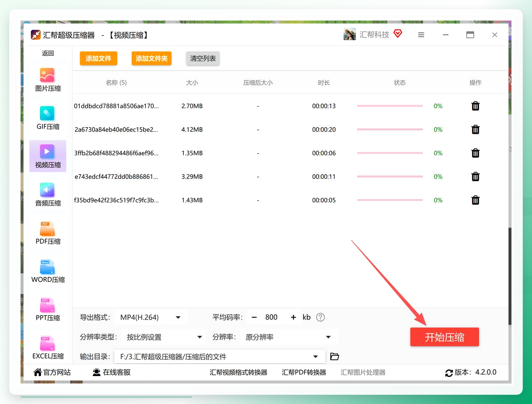Expand the 导出格式 MP4(H.264) dropdown

(151, 317)
